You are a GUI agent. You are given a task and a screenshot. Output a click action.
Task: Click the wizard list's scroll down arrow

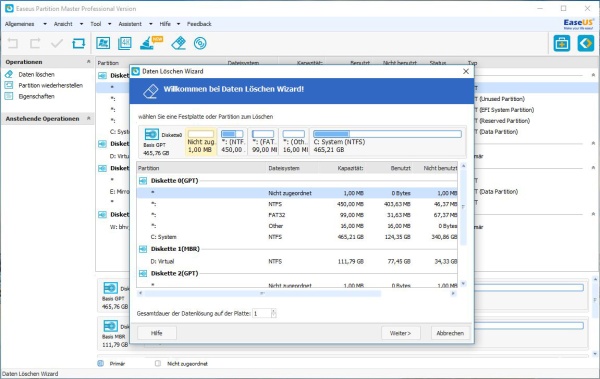(463, 284)
